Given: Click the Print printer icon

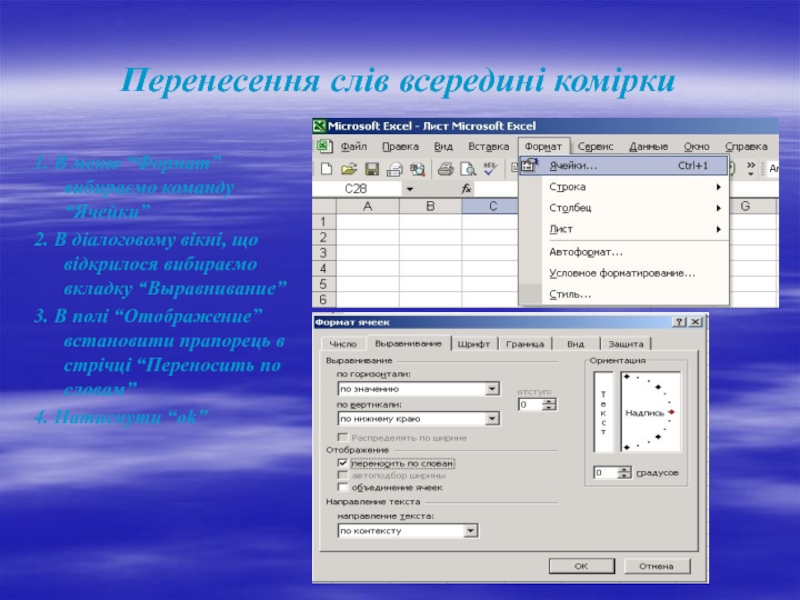Looking at the screenshot, I should point(446,168).
